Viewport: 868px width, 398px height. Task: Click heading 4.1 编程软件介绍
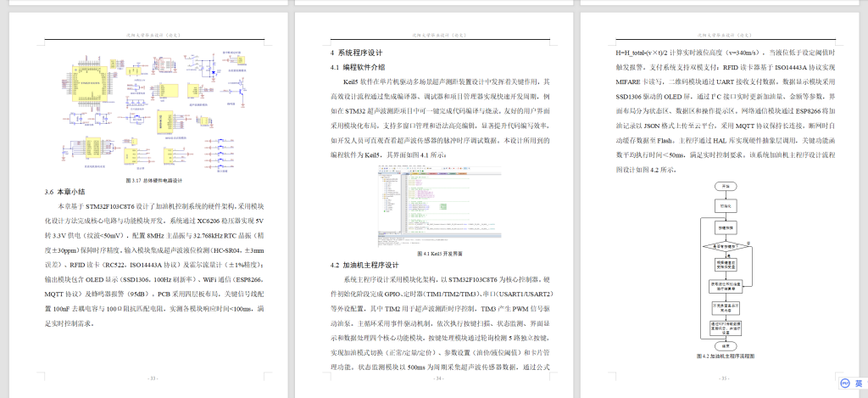(x=358, y=67)
